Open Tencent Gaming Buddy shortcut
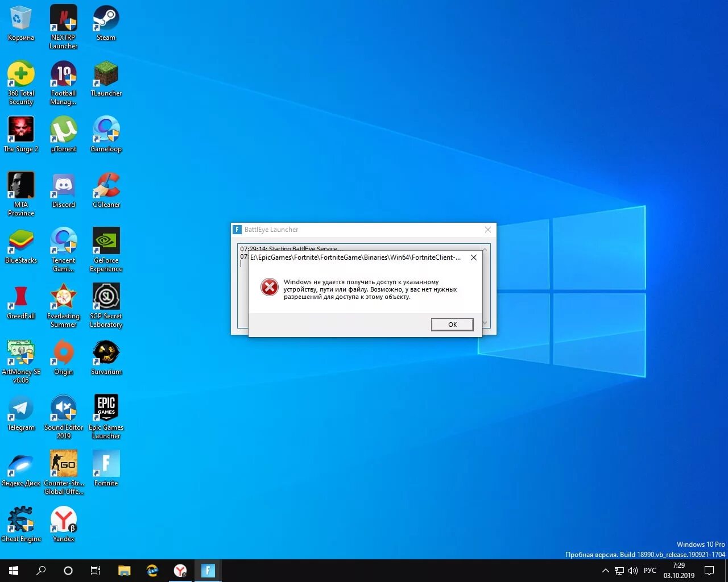The image size is (728, 582). 64,250
